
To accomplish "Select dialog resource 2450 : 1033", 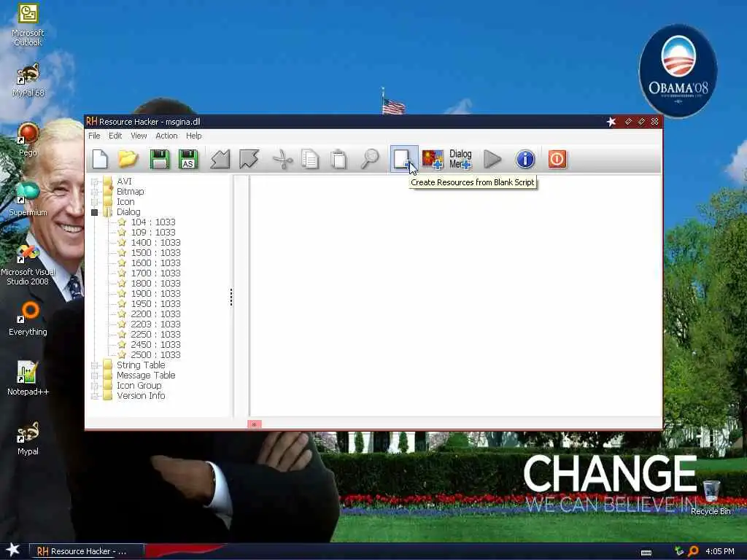I will click(x=155, y=345).
